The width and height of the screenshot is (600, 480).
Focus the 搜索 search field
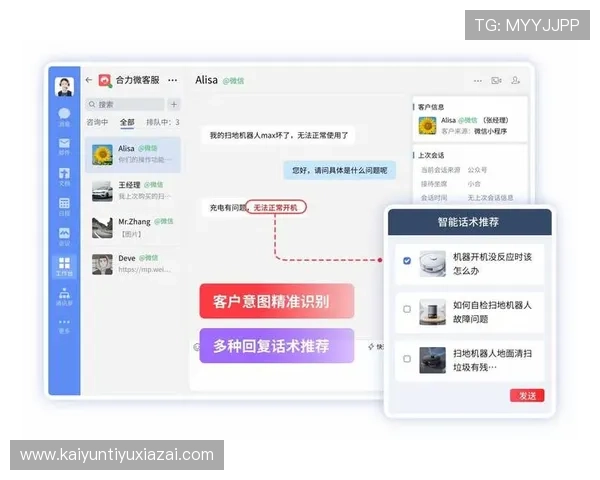pos(125,104)
